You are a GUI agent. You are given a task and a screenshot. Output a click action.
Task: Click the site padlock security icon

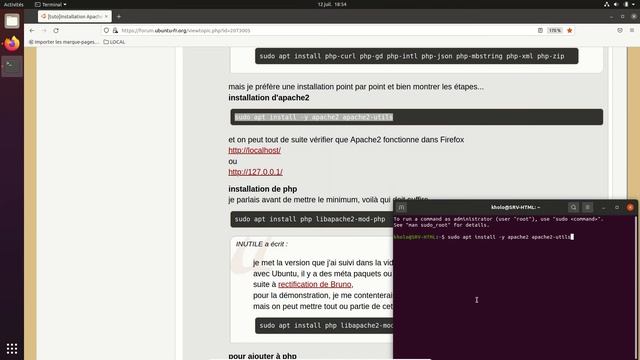coord(115,30)
